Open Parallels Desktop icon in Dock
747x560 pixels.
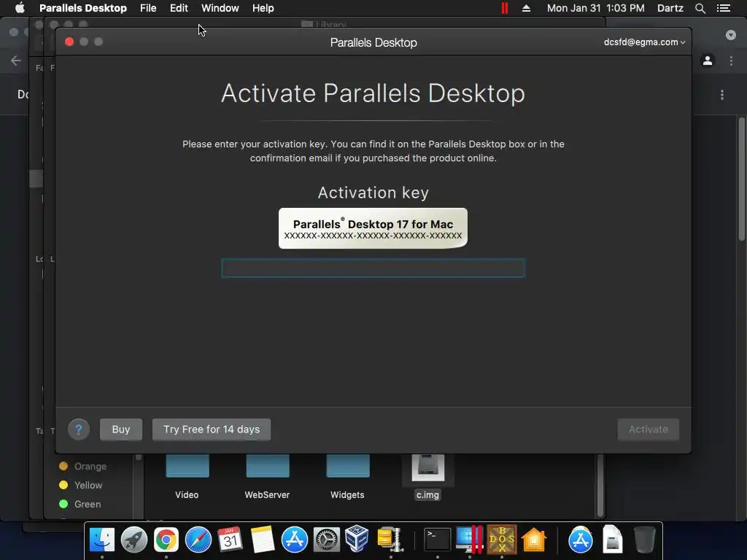(x=469, y=540)
